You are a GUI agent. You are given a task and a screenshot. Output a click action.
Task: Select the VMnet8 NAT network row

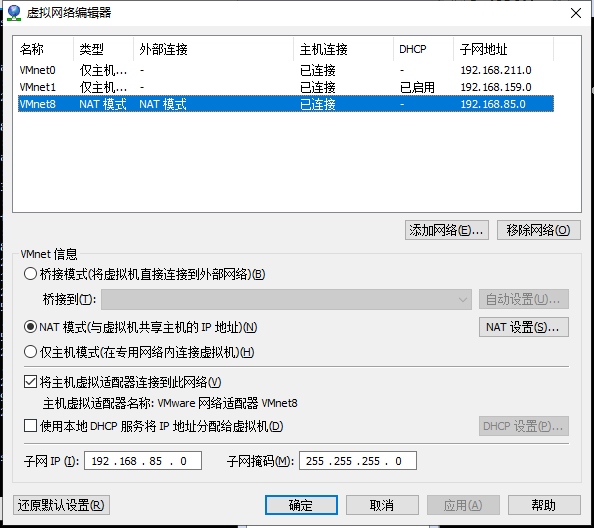(x=286, y=104)
